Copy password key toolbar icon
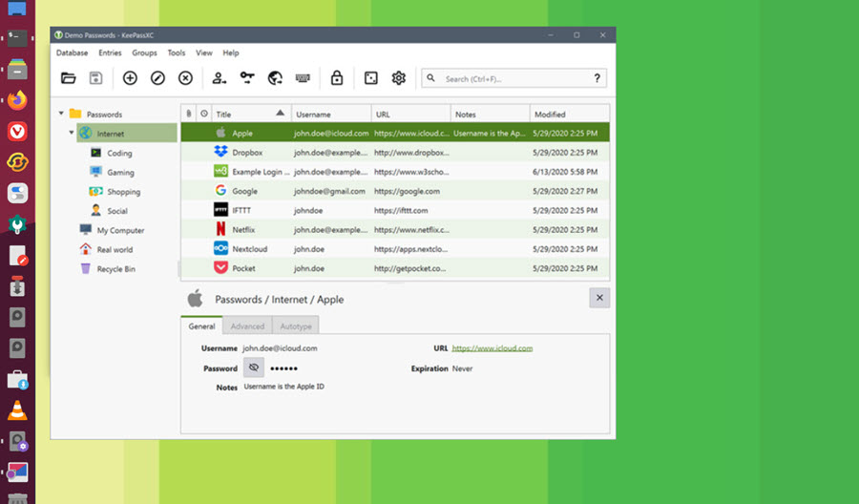Viewport: 859px width, 504px height. (247, 78)
